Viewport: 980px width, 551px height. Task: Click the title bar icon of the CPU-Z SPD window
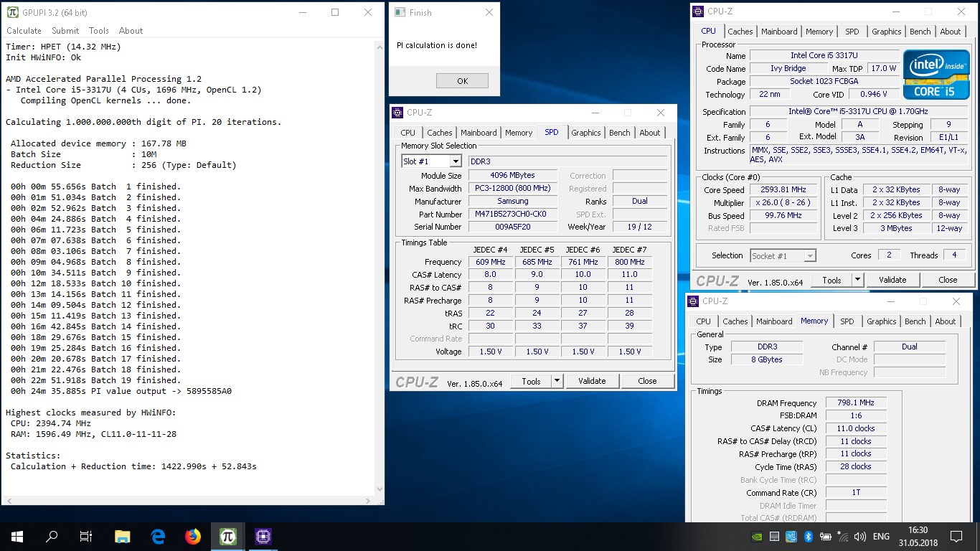coord(398,113)
